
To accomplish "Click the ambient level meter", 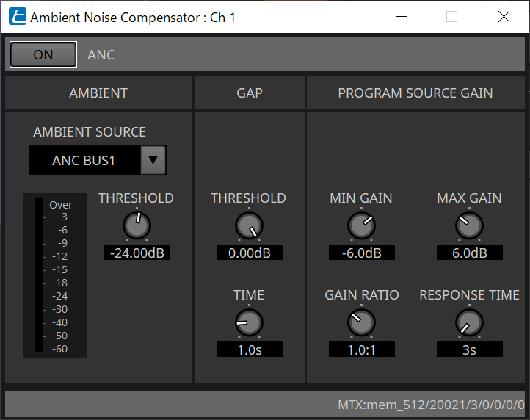I will (39, 275).
